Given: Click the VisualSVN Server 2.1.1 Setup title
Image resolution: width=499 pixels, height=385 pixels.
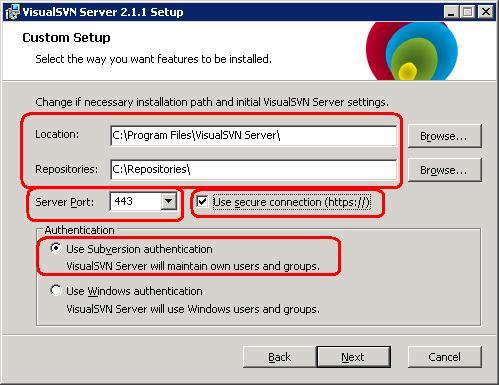Looking at the screenshot, I should pos(103,12).
